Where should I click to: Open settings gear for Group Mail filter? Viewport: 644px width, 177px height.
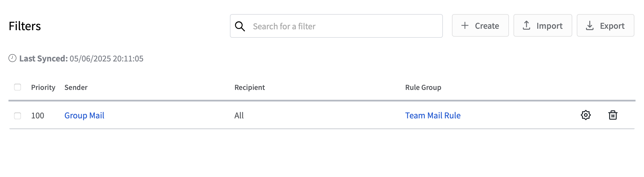pos(586,115)
